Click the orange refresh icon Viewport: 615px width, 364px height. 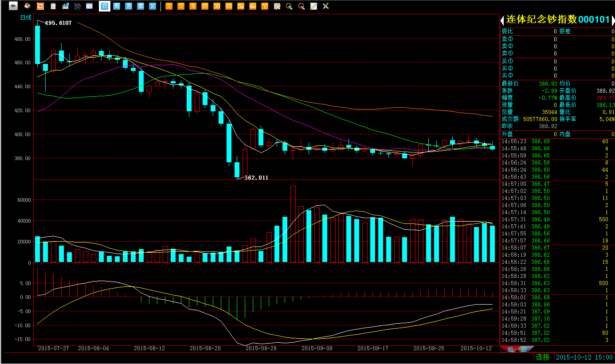40,6
